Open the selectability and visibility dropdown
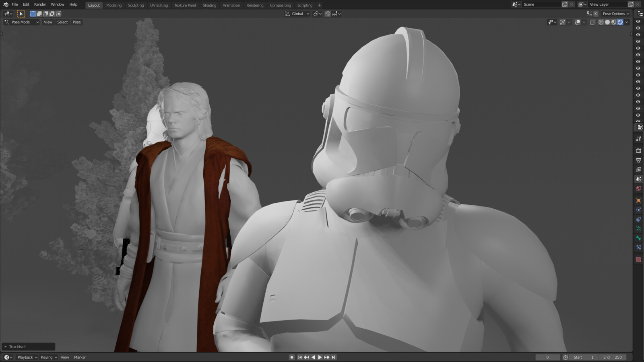The image size is (644, 362). coord(552,22)
